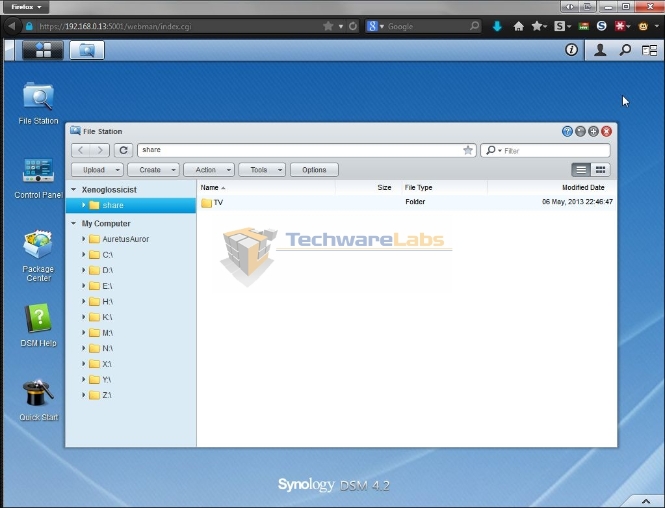
Task: Open DSM search magnifier icon
Action: tap(625, 50)
